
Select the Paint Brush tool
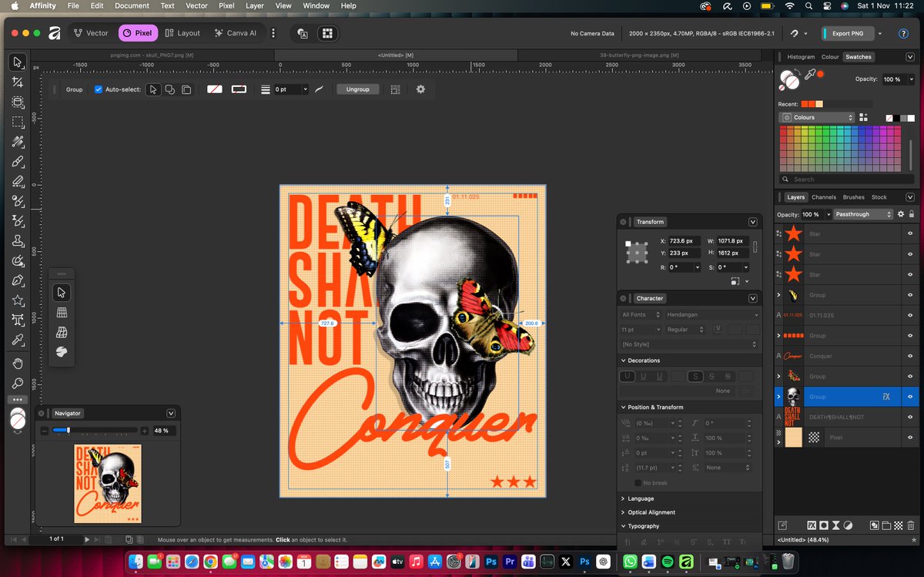click(x=17, y=163)
